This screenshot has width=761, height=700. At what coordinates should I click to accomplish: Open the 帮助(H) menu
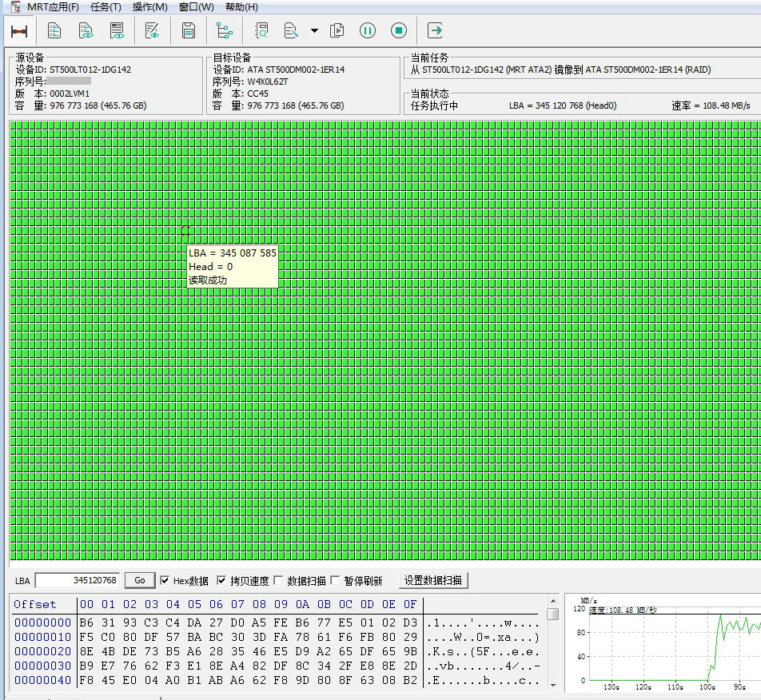(241, 7)
